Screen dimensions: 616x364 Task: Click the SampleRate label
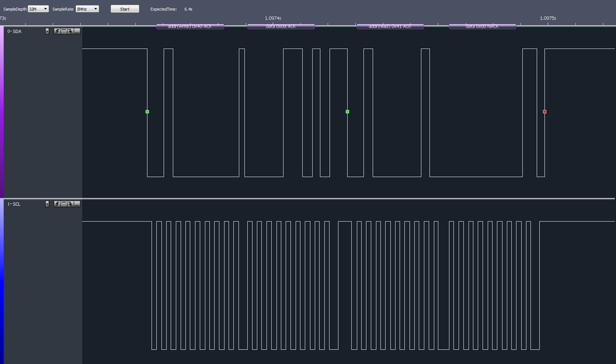tap(63, 9)
